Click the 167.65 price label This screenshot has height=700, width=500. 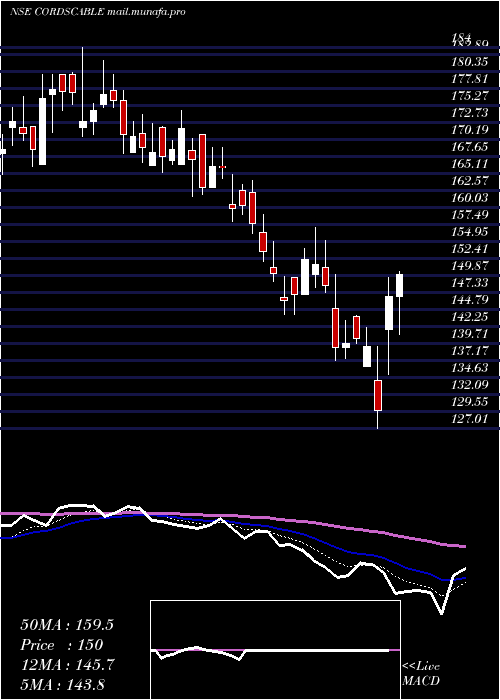[470, 147]
